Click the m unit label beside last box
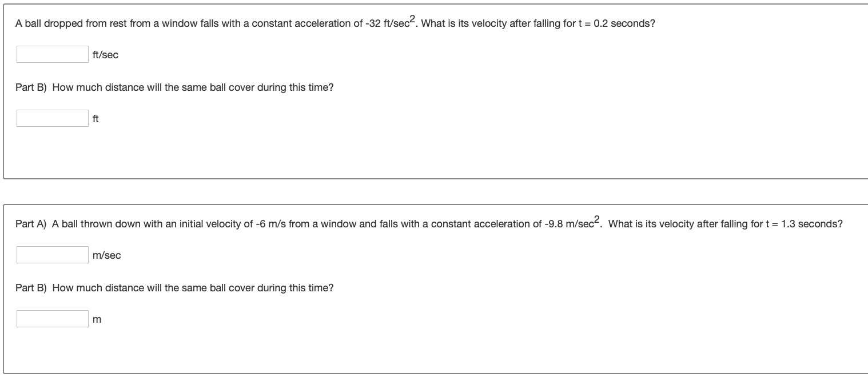Viewport: 868px width, 377px height. 97,320
